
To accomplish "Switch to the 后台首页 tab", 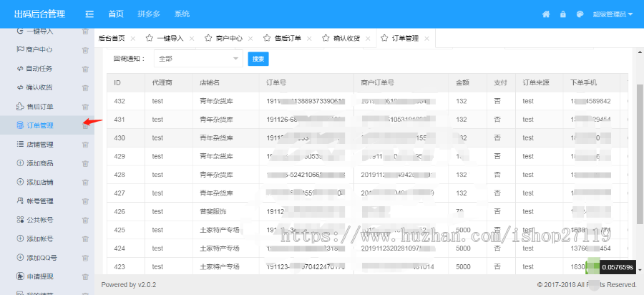I will 112,39.
